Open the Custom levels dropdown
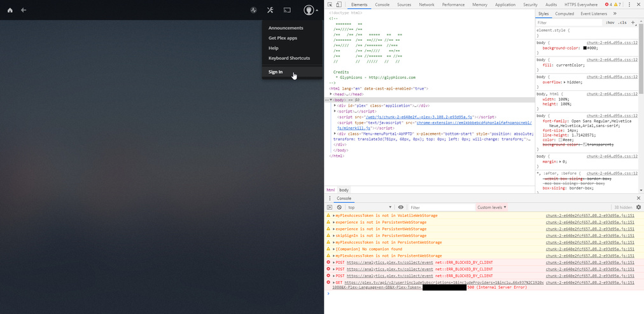Viewport: 644px width, 314px height. 492,207
